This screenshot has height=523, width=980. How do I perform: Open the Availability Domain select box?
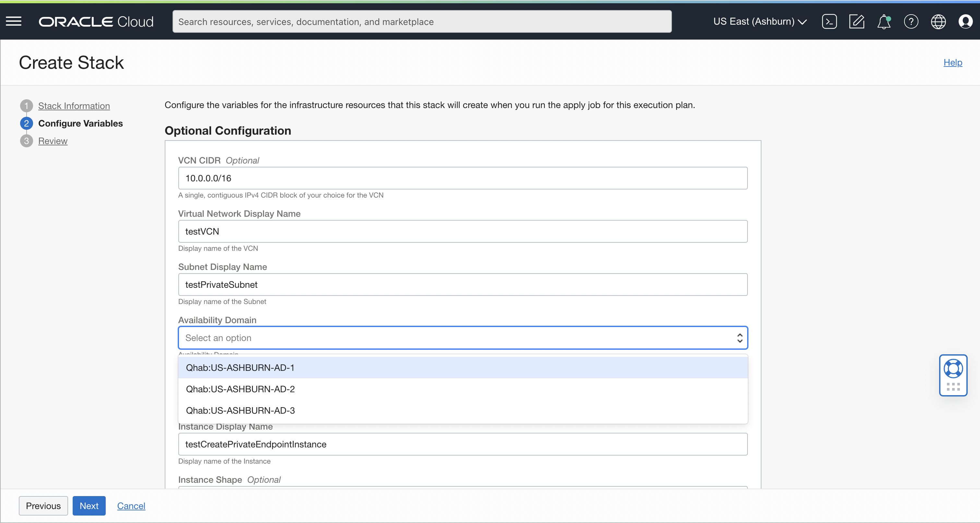click(462, 338)
